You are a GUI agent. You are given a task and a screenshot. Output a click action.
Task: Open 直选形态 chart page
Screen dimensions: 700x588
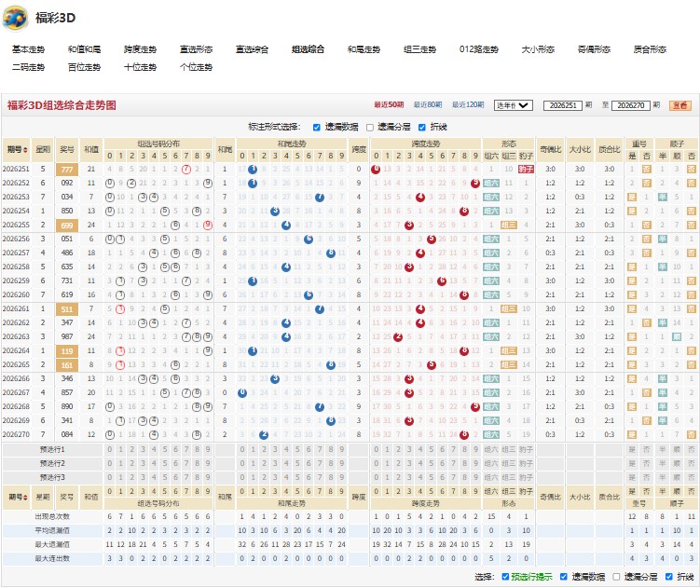[196, 49]
